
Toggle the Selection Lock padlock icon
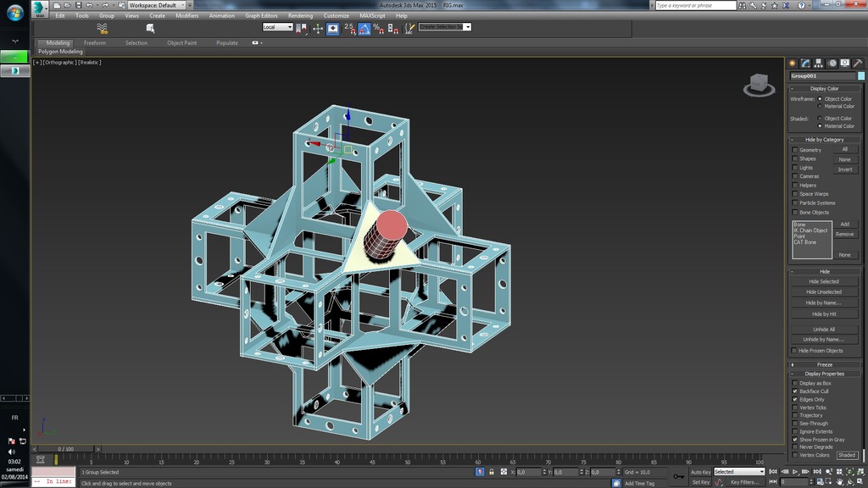pos(492,472)
